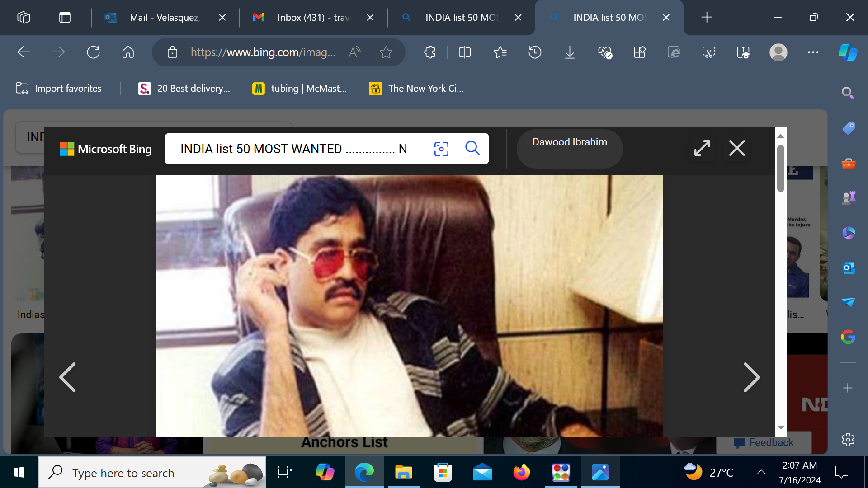
Task: Customize sidebar with plus icon
Action: pos(848,389)
